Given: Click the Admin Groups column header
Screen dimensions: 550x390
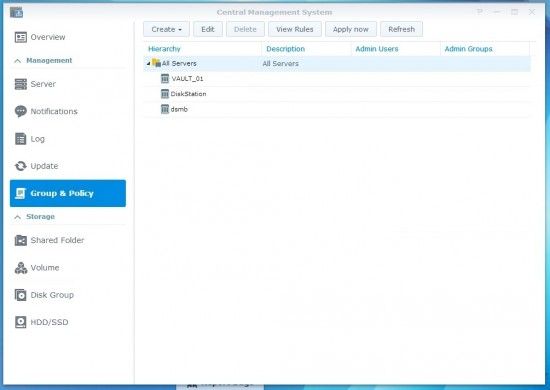Looking at the screenshot, I should point(485,49).
